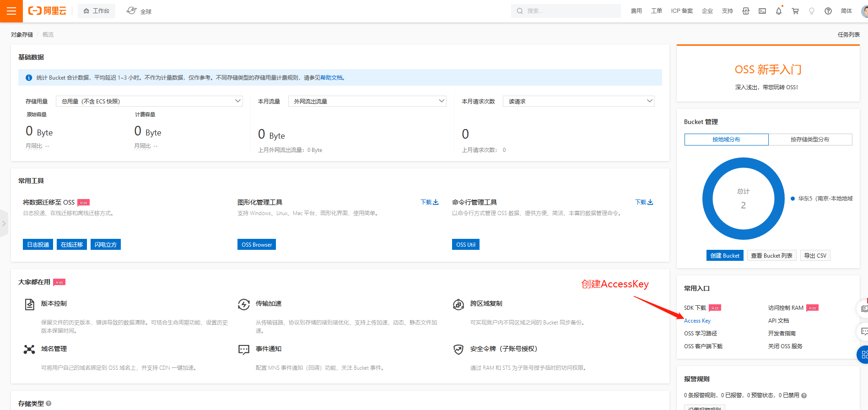The width and height of the screenshot is (868, 410).
Task: Click the 导出 CSV button
Action: pos(815,256)
